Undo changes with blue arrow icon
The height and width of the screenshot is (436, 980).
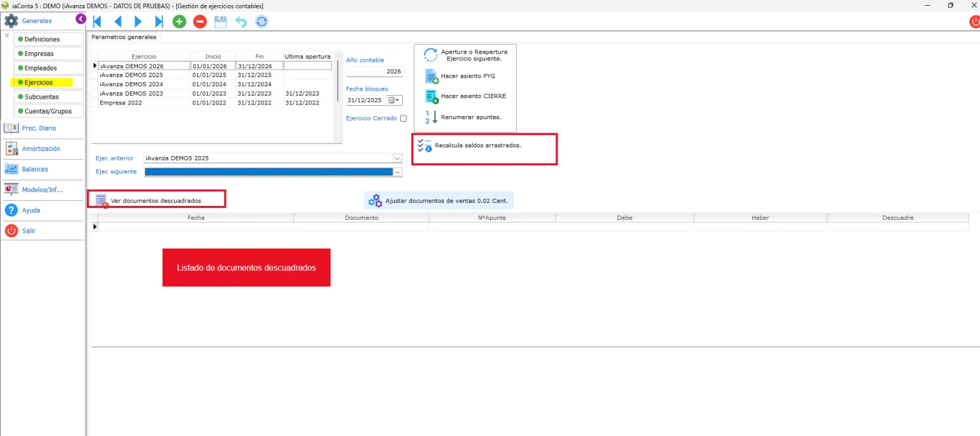pyautogui.click(x=241, y=22)
